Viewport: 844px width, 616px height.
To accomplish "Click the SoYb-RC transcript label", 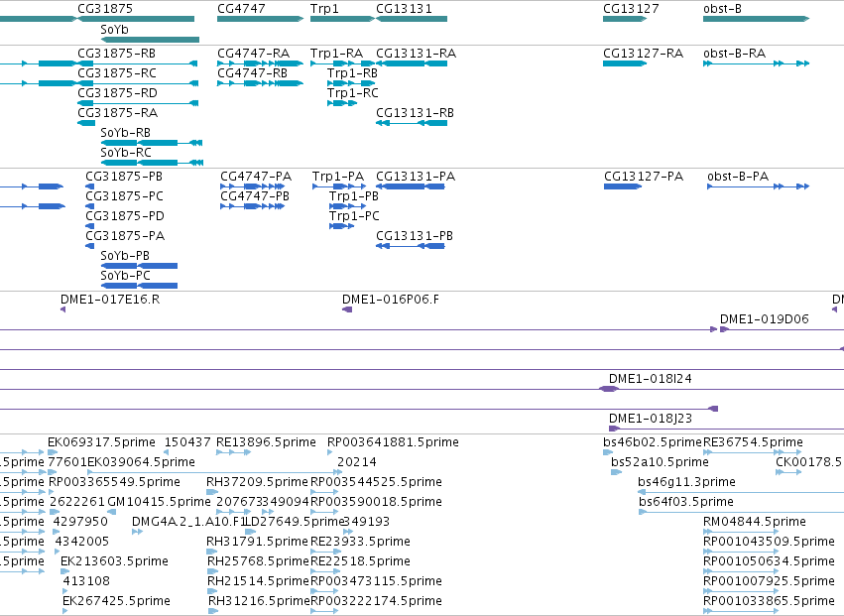I will click(125, 153).
